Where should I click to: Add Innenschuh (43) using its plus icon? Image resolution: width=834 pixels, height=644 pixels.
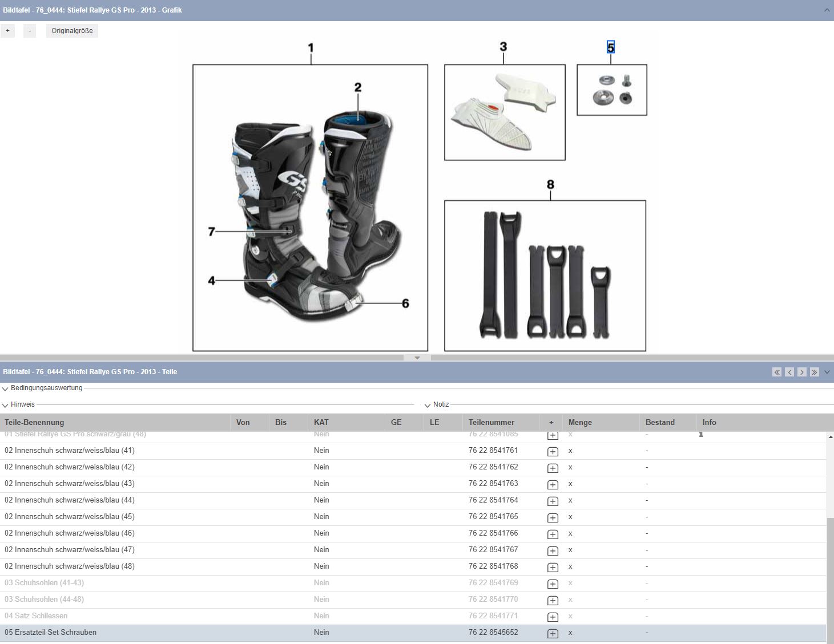click(x=553, y=484)
